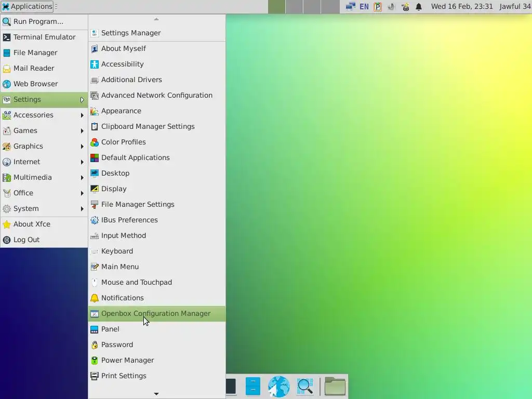The image size is (532, 399).
Task: Launch Additional Drivers
Action: coord(157,79)
